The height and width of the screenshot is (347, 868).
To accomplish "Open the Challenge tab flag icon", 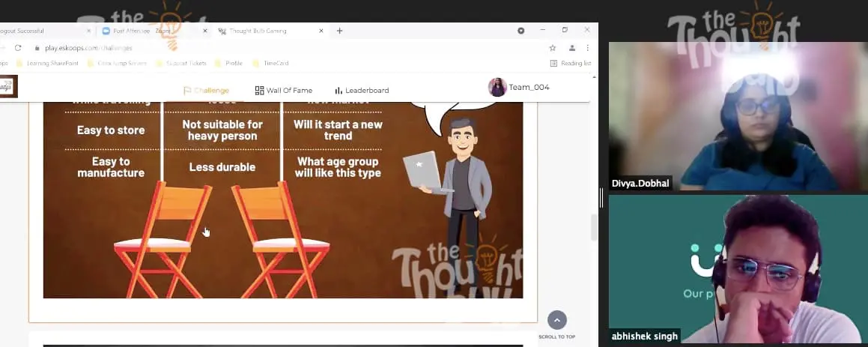I will point(187,91).
